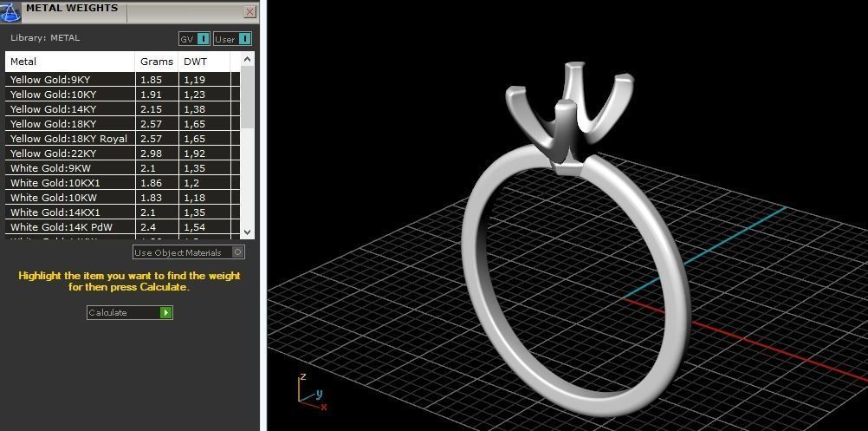Click the scroll up arrow of metal list
The width and height of the screenshot is (868, 431).
tap(248, 59)
